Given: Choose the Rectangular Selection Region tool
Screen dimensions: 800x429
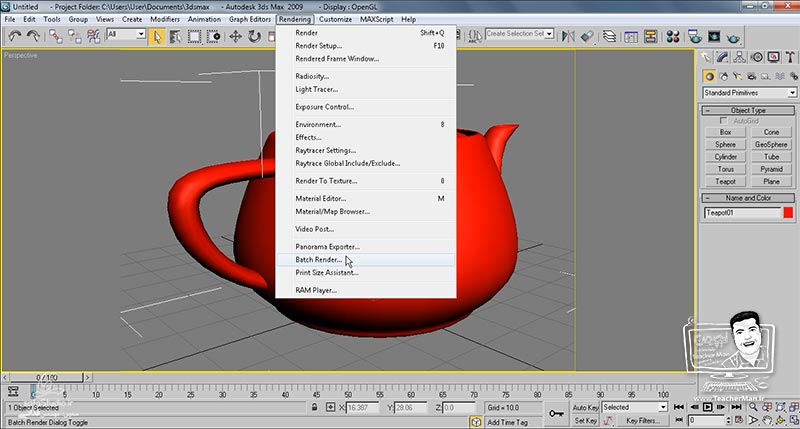Looking at the screenshot, I should point(194,36).
